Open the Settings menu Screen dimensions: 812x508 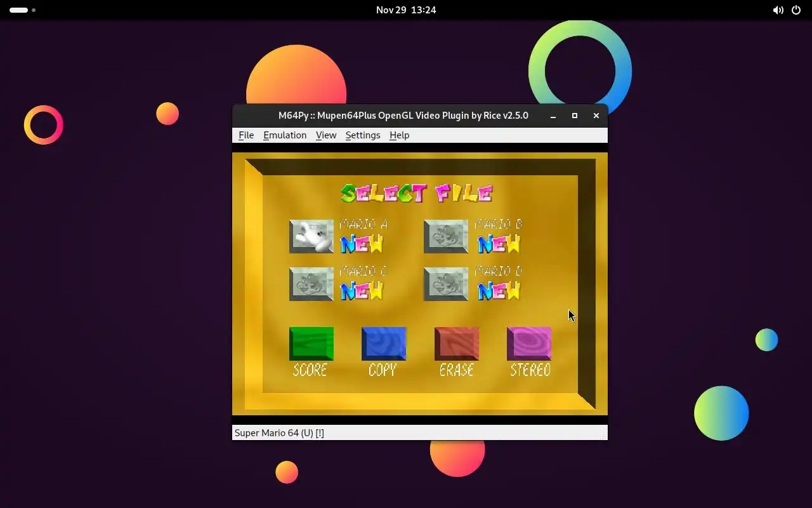363,135
